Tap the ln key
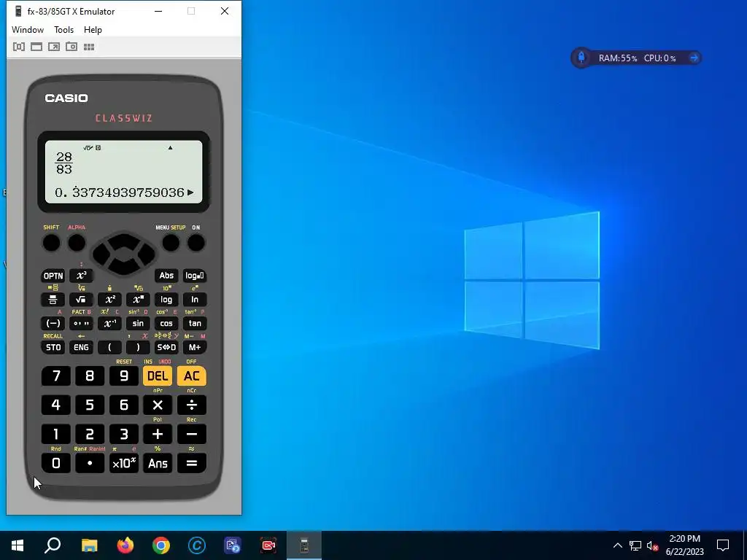Screen dimensions: 747x560 click(195, 300)
